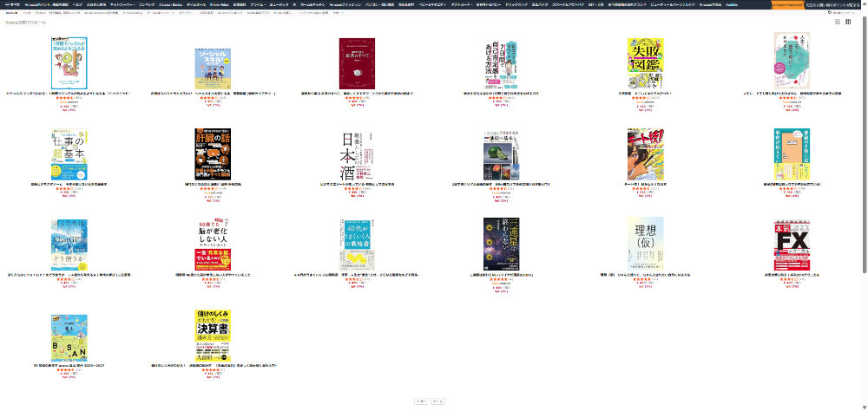Viewport: 868px width, 411px height.
Task: Go to the next results page
Action: pyautogui.click(x=438, y=401)
